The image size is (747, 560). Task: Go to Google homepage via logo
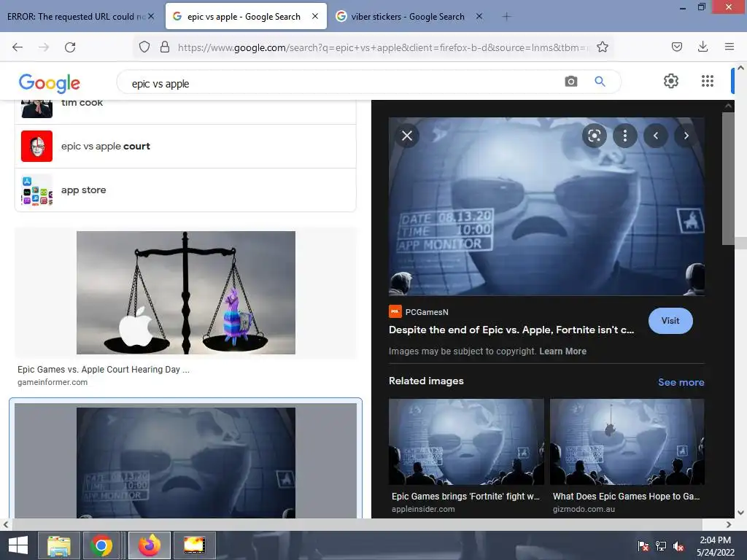click(49, 83)
